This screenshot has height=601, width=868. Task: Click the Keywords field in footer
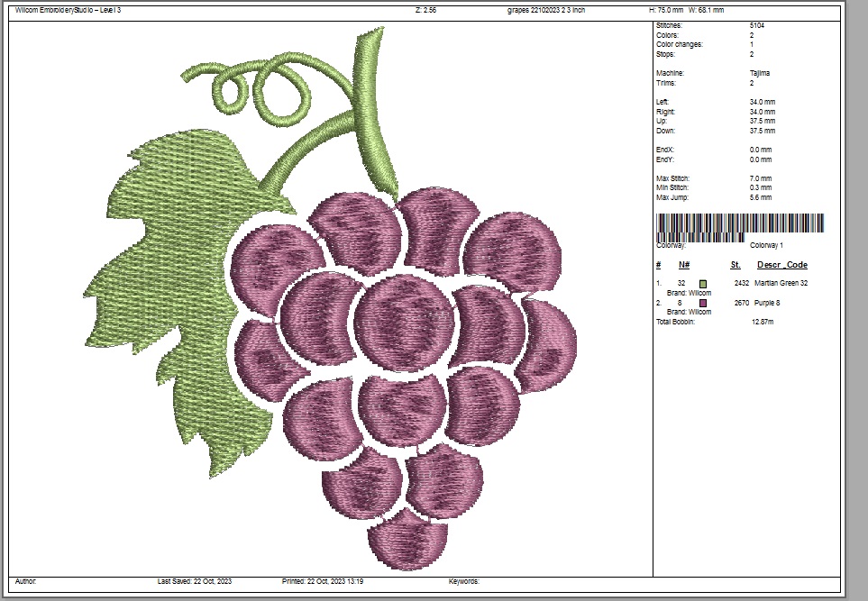click(x=463, y=582)
